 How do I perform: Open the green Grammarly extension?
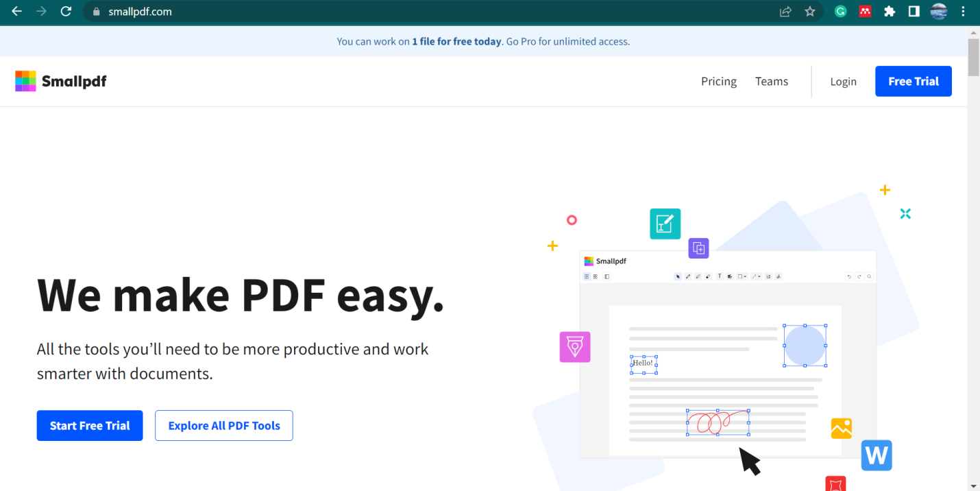tap(840, 12)
